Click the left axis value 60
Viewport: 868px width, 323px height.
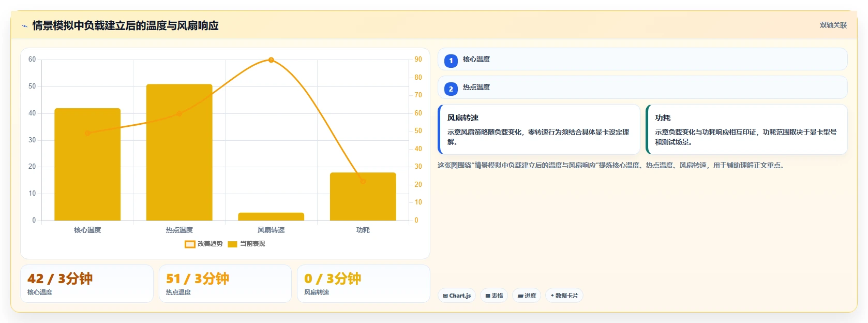coord(32,60)
